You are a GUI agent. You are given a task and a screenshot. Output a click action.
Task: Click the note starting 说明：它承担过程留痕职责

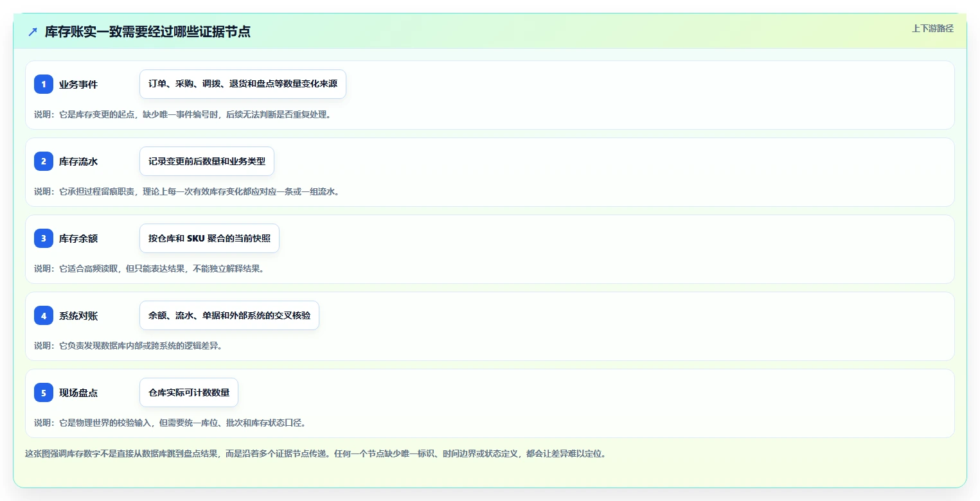186,191
